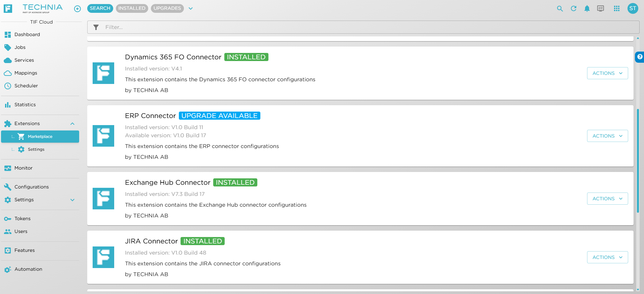Click the search magnifier icon in header

pyautogui.click(x=560, y=9)
